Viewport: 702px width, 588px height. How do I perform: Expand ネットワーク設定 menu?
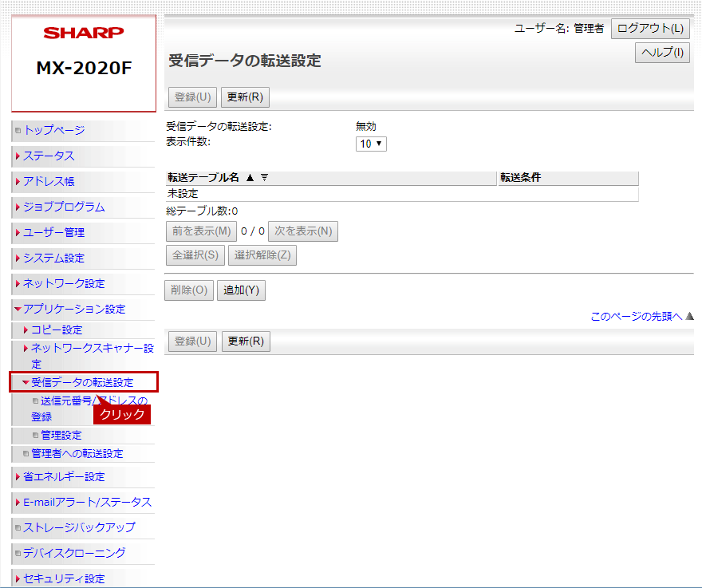point(64,283)
